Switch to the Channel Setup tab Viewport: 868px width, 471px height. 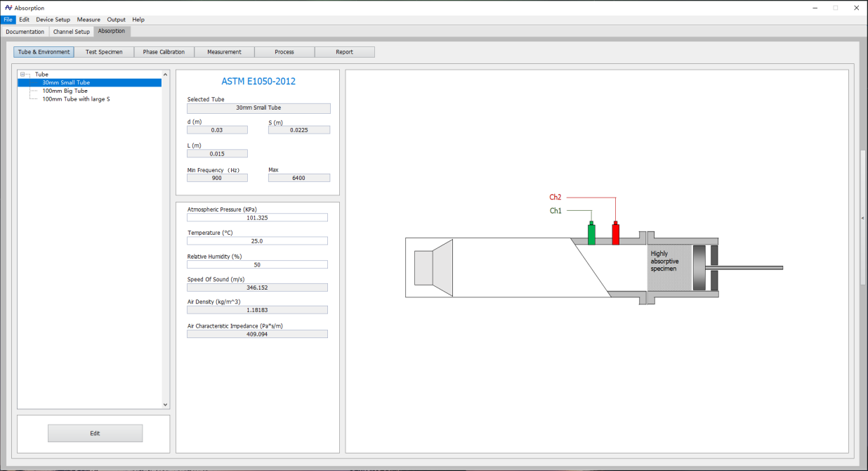pyautogui.click(x=72, y=32)
